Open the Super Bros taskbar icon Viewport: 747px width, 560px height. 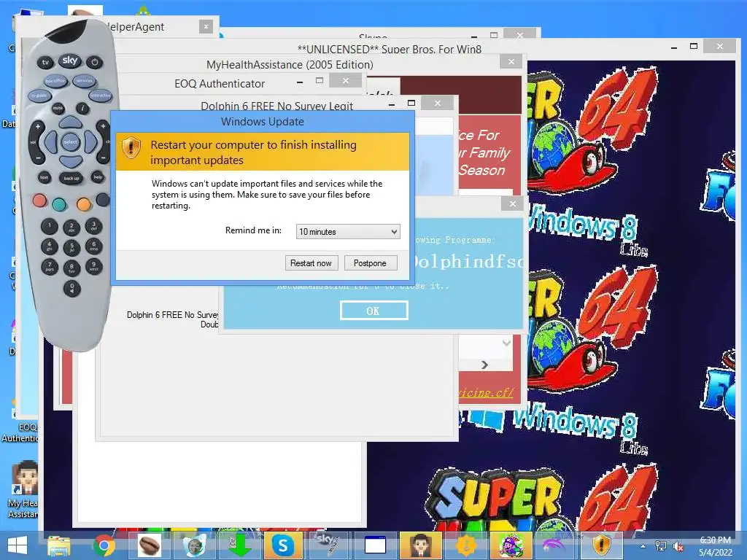pyautogui.click(x=511, y=545)
